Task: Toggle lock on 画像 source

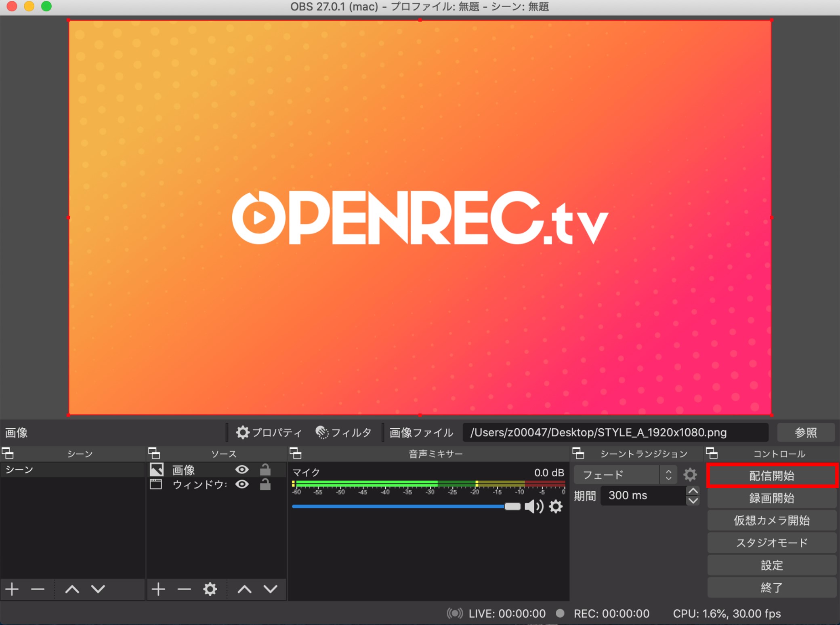Action: (x=265, y=469)
